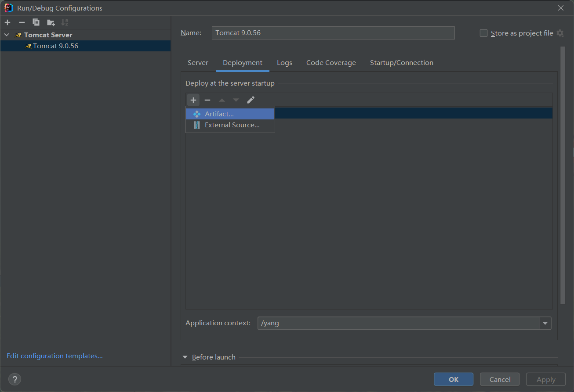Collapse the Before launch section

(185, 357)
